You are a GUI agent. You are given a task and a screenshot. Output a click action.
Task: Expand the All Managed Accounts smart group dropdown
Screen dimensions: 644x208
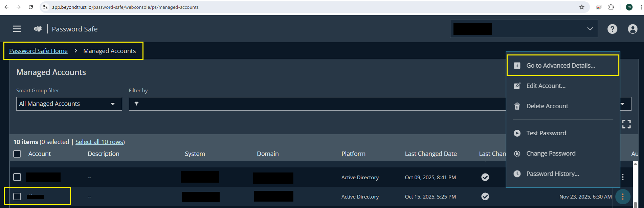coord(69,104)
